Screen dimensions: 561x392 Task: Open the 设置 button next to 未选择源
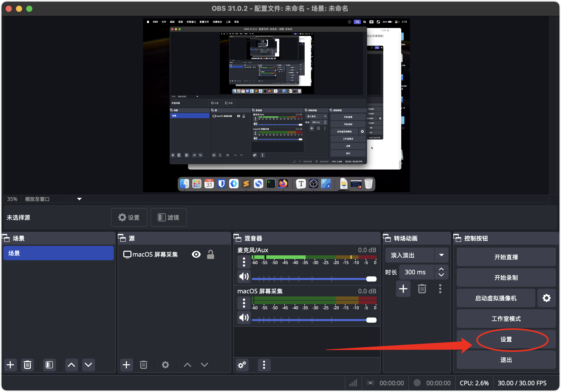129,217
